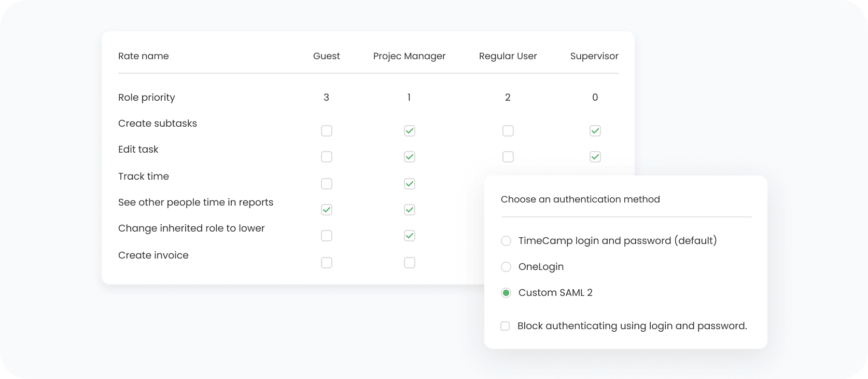
Task: Check Edit task for Guest
Action: click(x=327, y=157)
